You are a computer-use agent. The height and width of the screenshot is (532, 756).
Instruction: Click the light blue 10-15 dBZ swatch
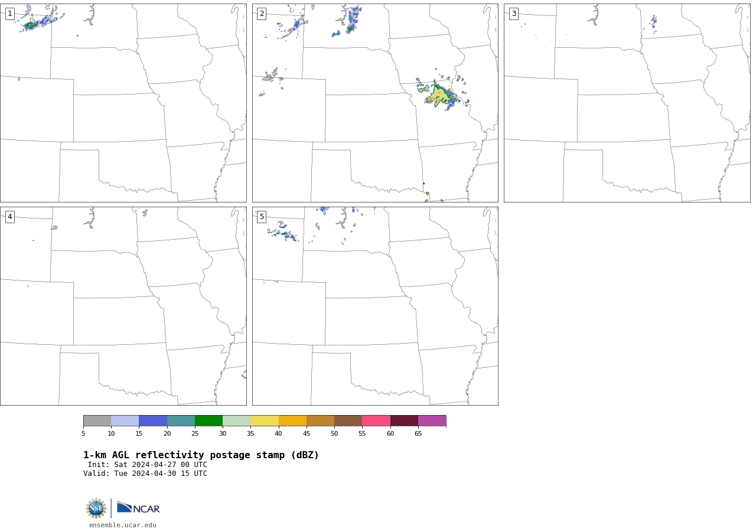(x=125, y=421)
